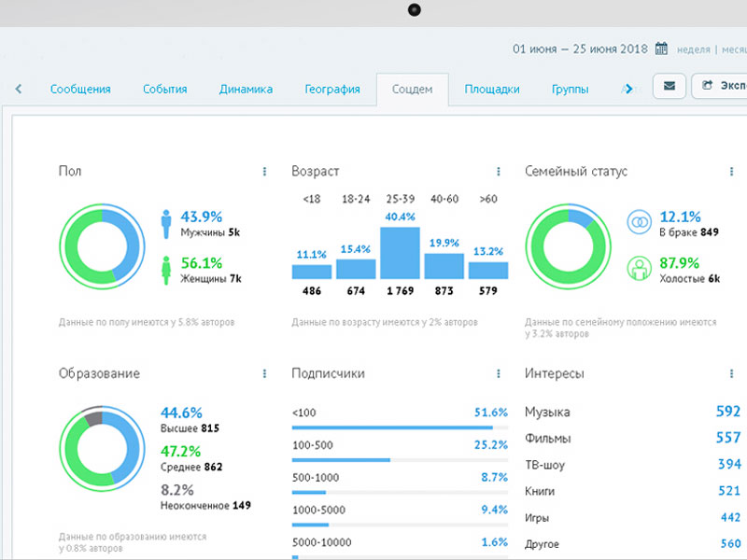747x560 pixels.
Task: Open the three-dot menu on Подписчики widget
Action: click(499, 373)
